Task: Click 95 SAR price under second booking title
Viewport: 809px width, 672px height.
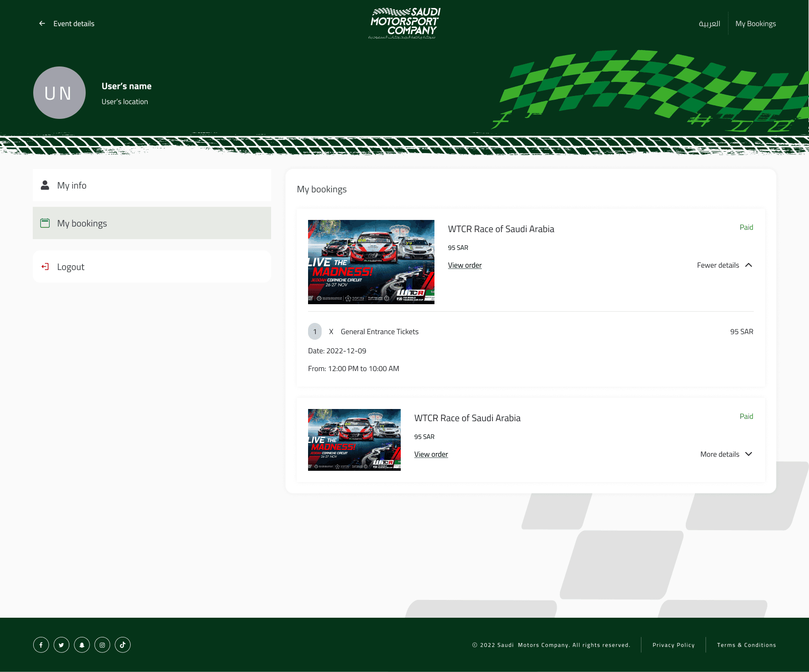Action: (424, 437)
